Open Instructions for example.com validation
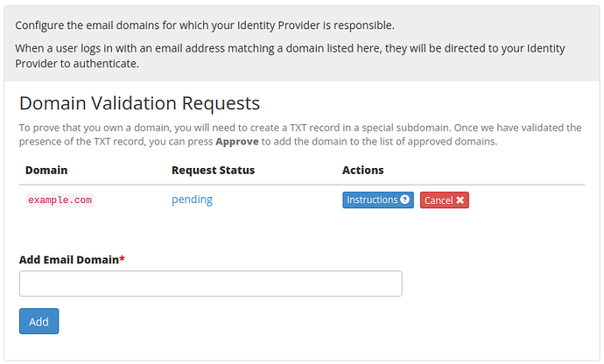Image resolution: width=604 pixels, height=364 pixels. tap(378, 199)
